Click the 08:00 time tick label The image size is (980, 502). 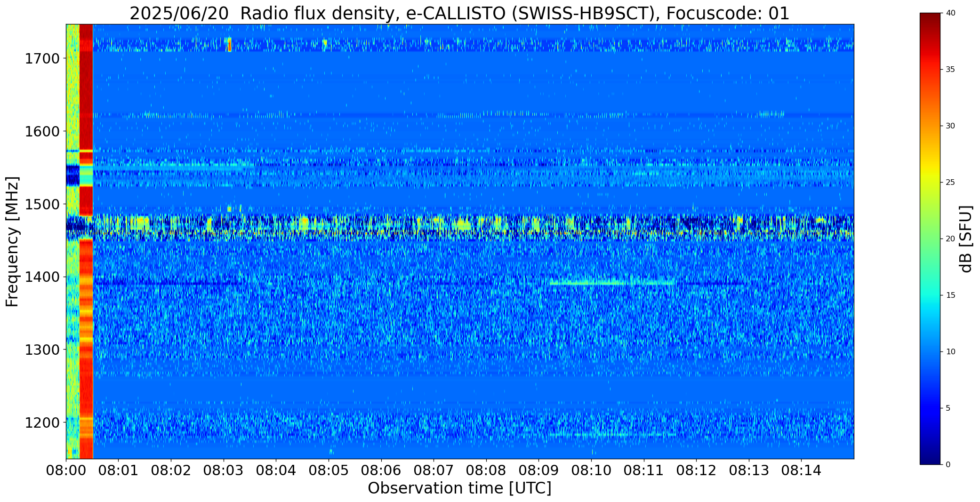pos(66,470)
